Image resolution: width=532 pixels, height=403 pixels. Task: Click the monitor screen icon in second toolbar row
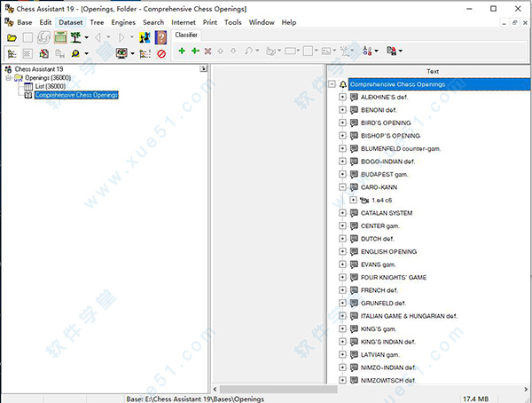coord(121,54)
